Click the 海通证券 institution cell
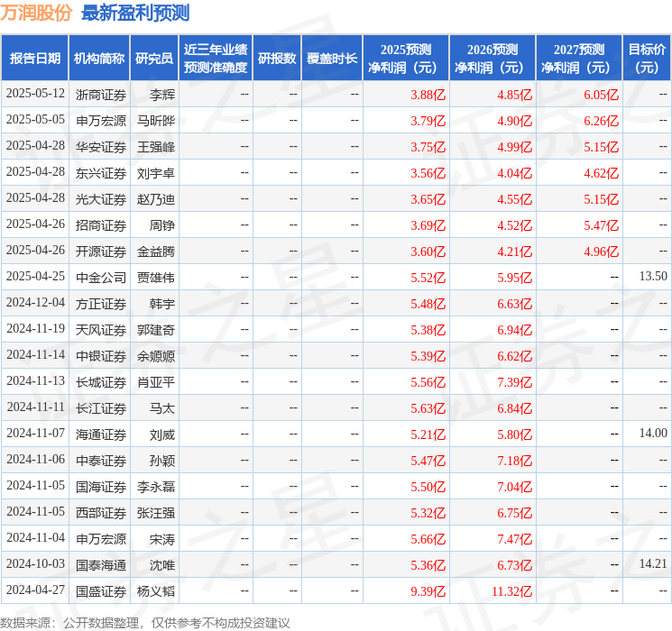 [x=101, y=434]
